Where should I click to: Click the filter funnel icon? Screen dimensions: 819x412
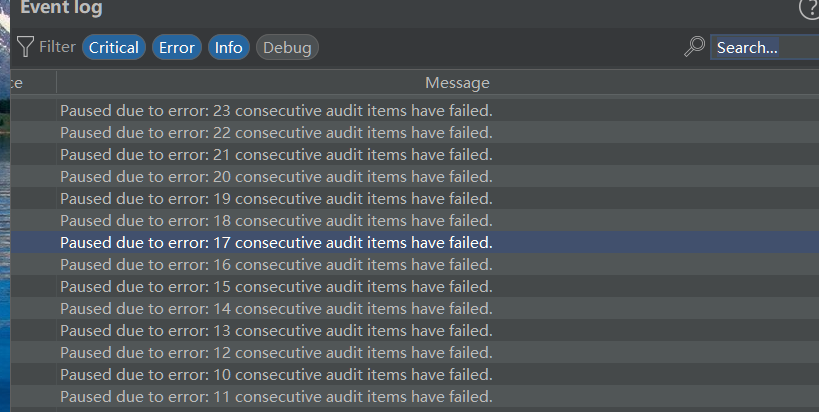click(x=25, y=46)
